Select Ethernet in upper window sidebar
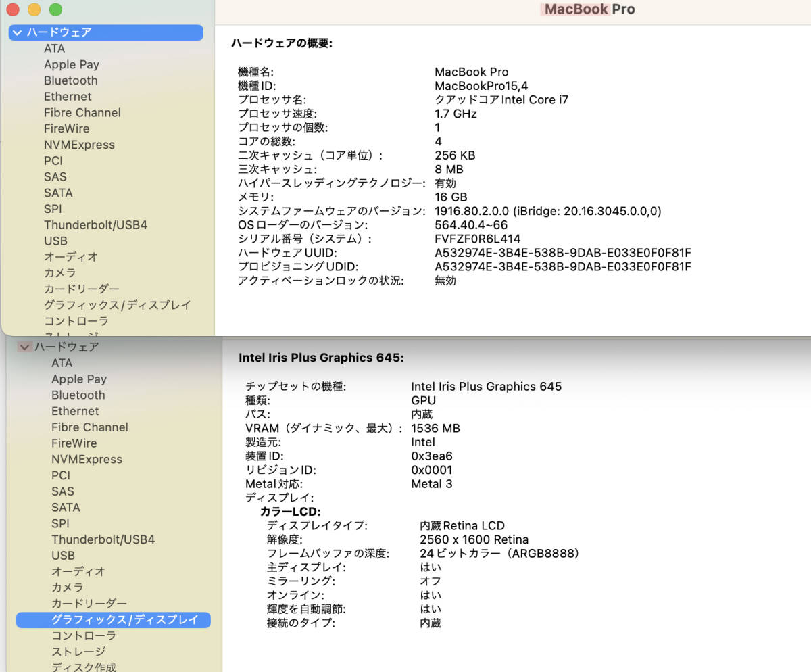Viewport: 811px width, 672px height. [68, 97]
